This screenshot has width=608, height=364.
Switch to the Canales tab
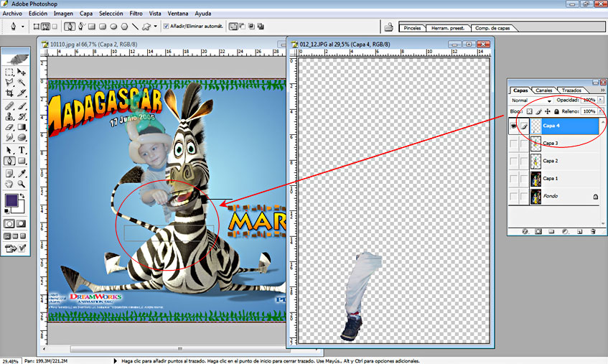[544, 90]
